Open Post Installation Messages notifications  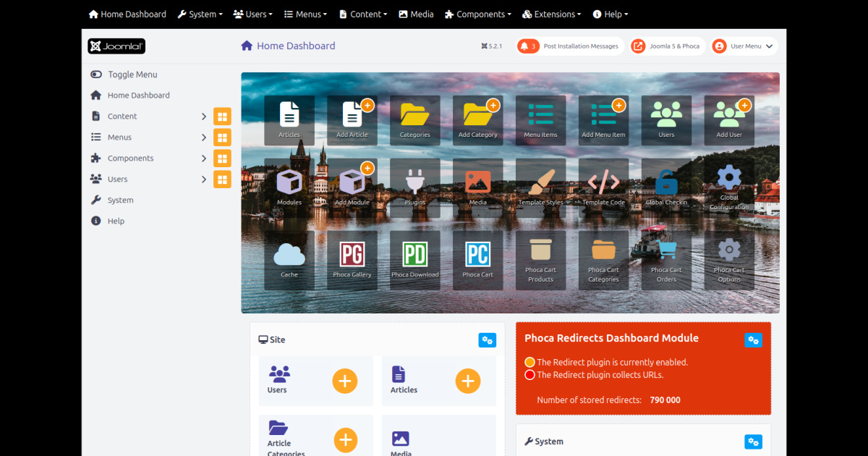click(x=570, y=46)
